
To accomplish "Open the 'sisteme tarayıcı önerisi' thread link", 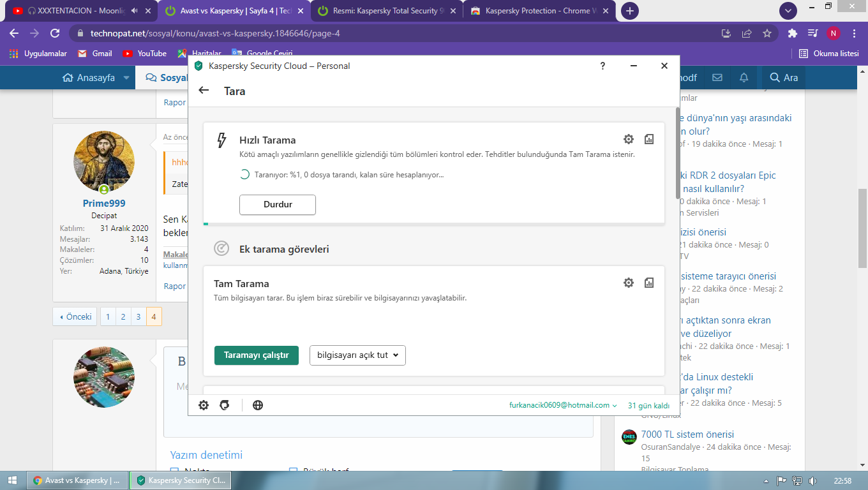I will [728, 276].
